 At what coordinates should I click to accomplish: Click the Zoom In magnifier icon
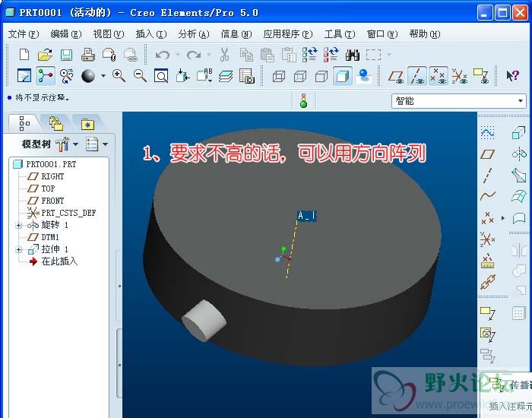click(119, 76)
